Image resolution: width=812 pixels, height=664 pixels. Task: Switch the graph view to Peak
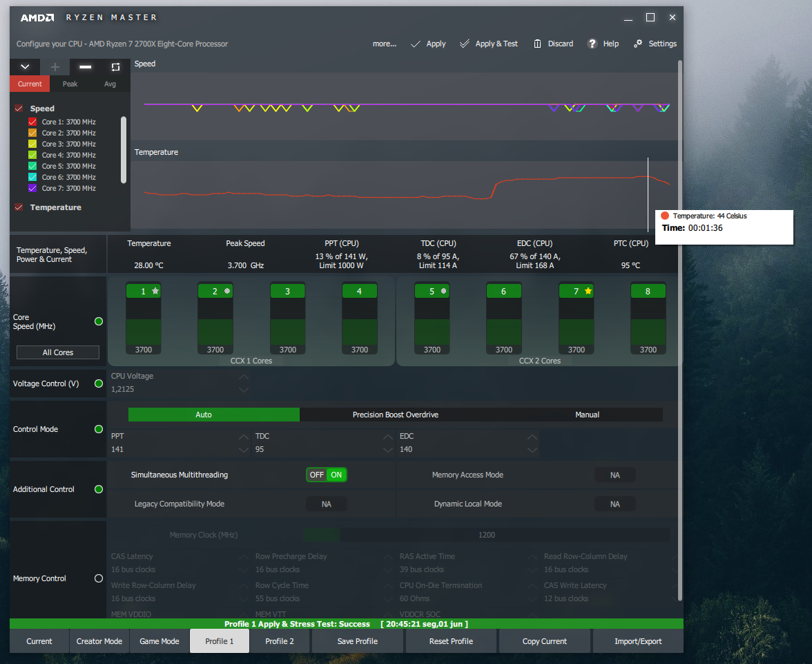pyautogui.click(x=70, y=84)
